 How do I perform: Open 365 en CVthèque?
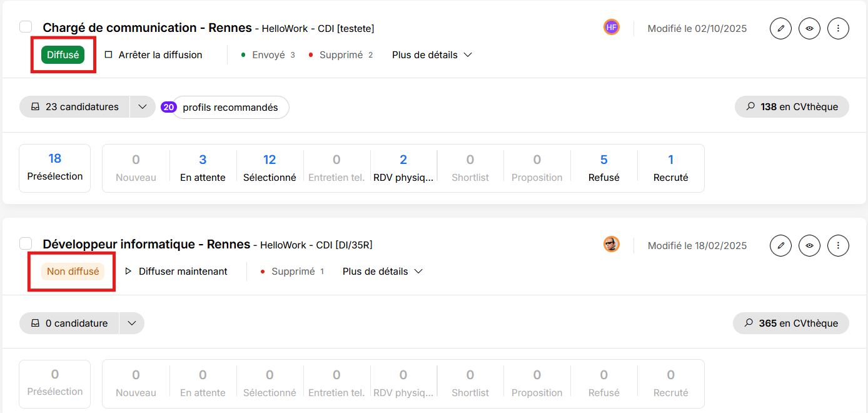791,324
